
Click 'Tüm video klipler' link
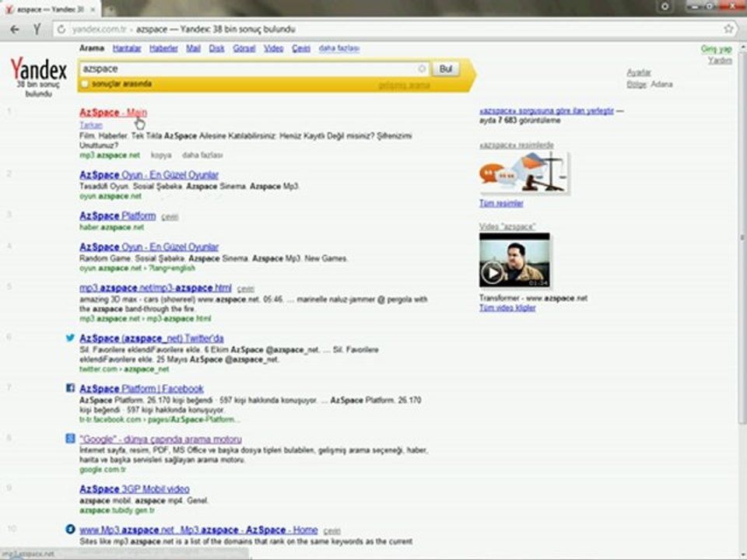pos(507,308)
